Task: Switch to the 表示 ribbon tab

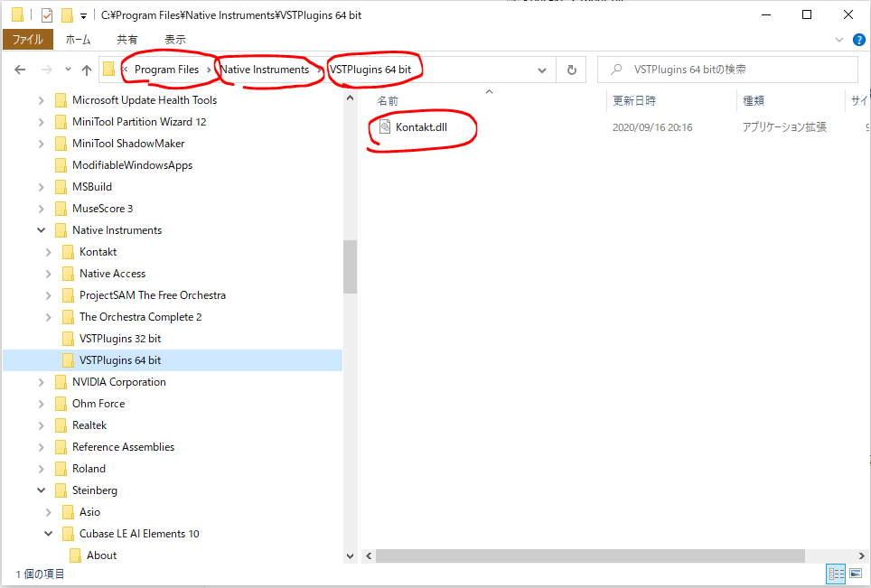Action: point(175,40)
